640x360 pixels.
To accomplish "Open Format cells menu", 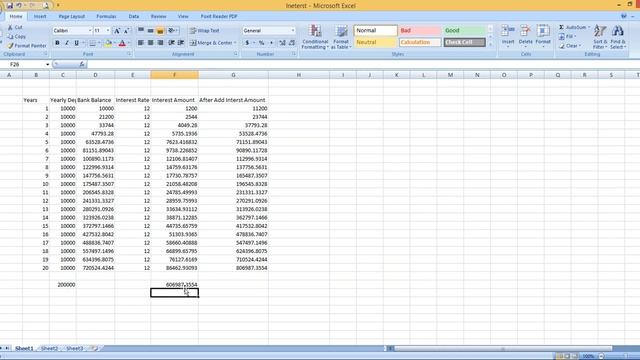I will [543, 36].
